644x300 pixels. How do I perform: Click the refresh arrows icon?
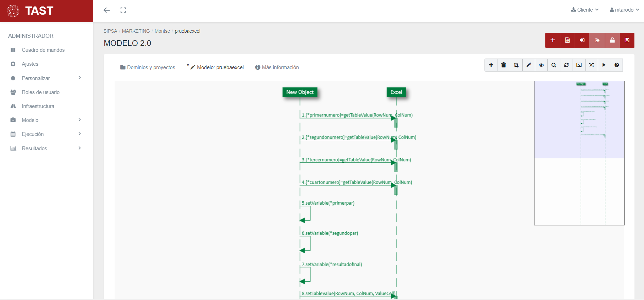[566, 65]
